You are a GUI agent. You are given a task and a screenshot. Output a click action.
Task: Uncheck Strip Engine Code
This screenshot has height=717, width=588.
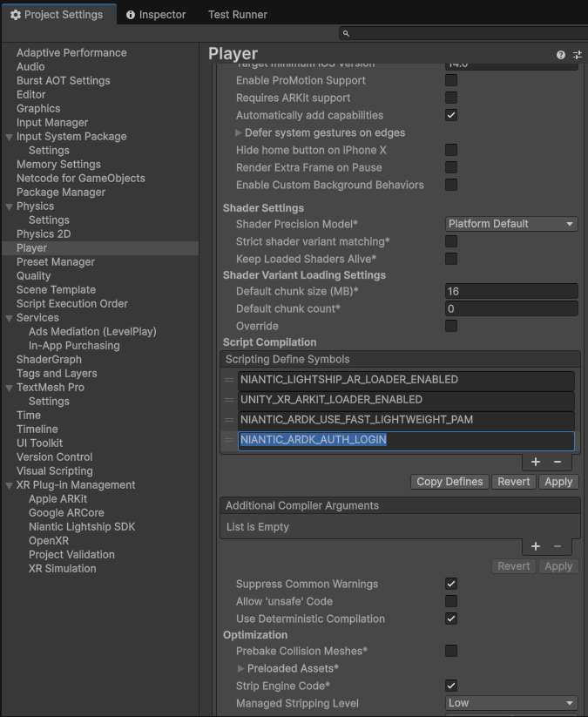pos(451,685)
